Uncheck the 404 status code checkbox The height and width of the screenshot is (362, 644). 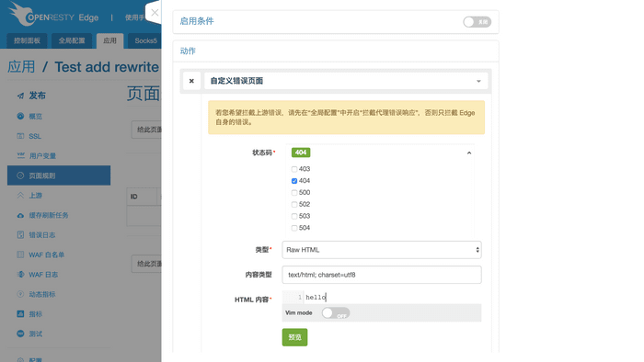[x=294, y=181]
